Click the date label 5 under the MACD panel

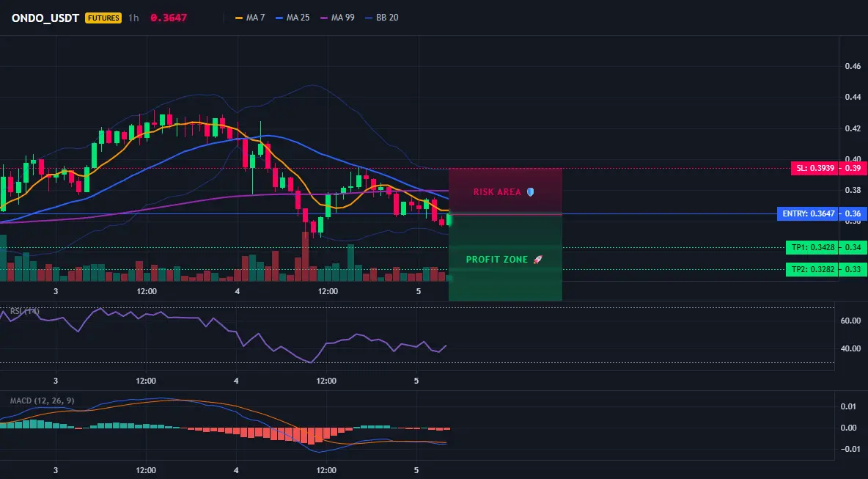[x=416, y=471]
